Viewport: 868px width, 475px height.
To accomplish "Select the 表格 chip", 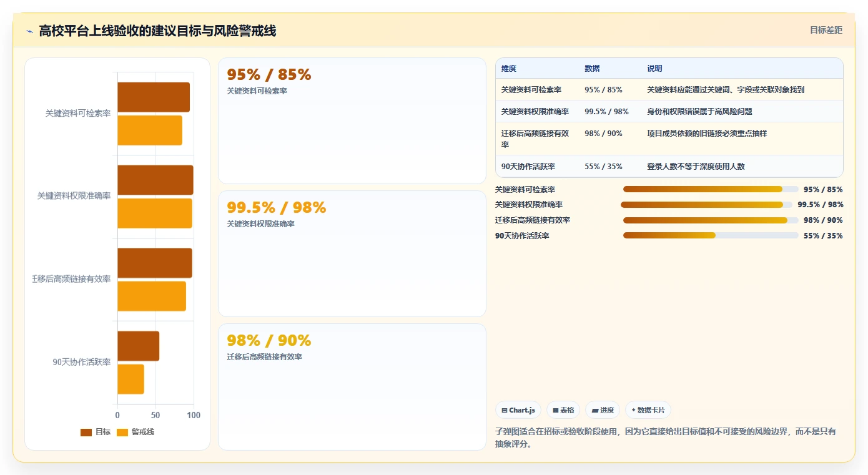I will tap(563, 410).
